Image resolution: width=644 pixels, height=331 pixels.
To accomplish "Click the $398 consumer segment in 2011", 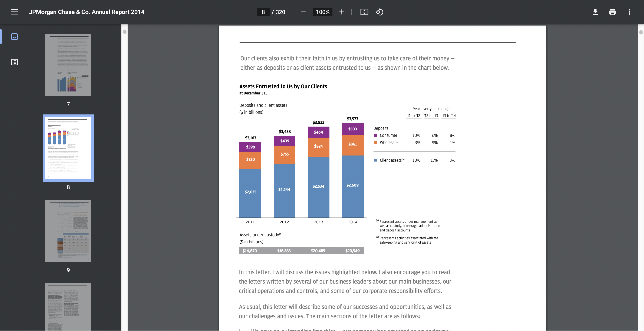I will (x=250, y=147).
